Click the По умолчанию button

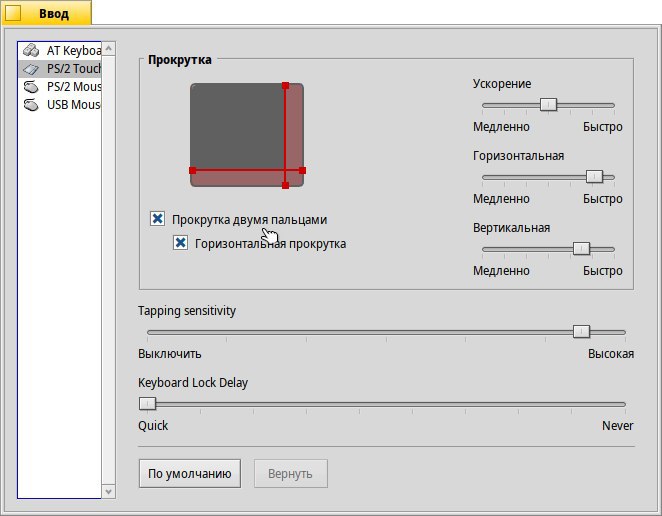tap(190, 473)
